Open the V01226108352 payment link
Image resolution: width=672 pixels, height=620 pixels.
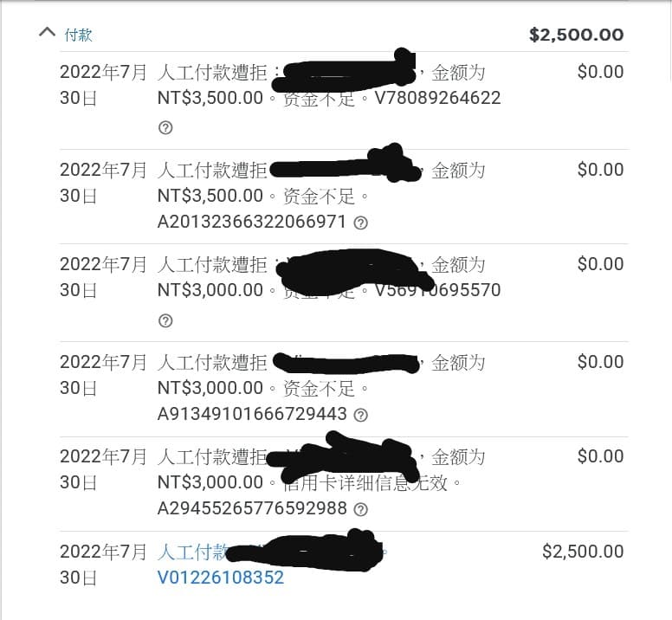[x=220, y=578]
